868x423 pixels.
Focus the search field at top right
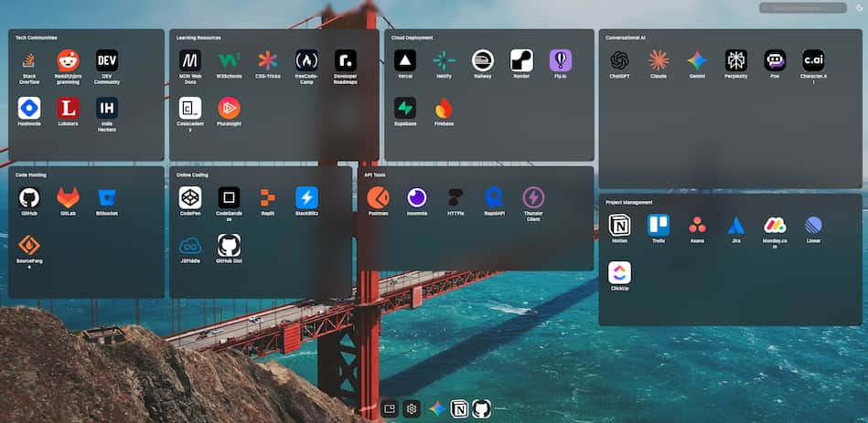[803, 7]
